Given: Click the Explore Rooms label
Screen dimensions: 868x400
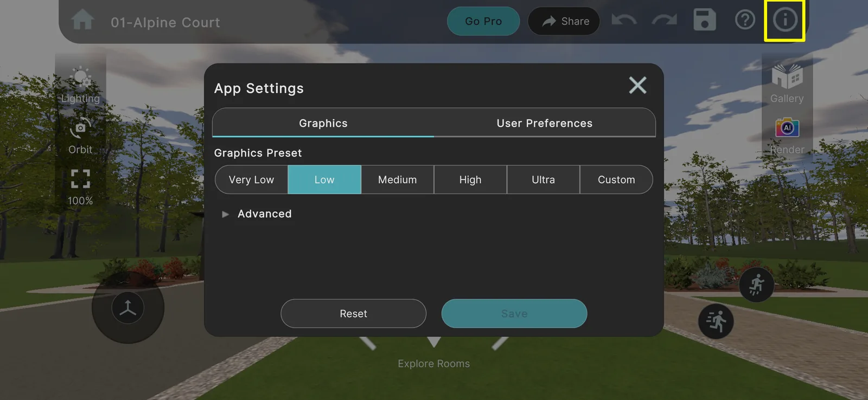Looking at the screenshot, I should click(433, 364).
